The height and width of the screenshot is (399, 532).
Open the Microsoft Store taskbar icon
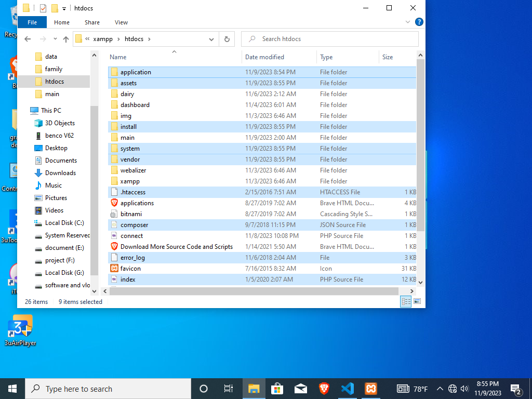click(277, 389)
